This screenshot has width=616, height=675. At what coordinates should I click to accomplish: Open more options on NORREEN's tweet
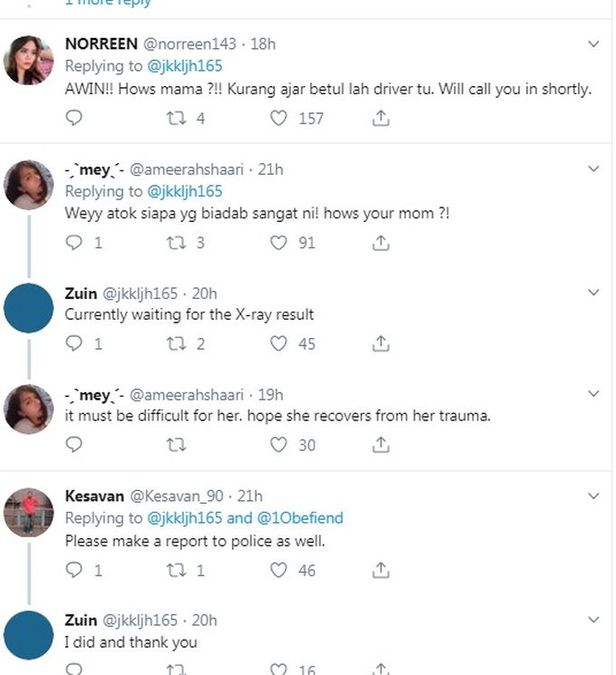point(594,43)
